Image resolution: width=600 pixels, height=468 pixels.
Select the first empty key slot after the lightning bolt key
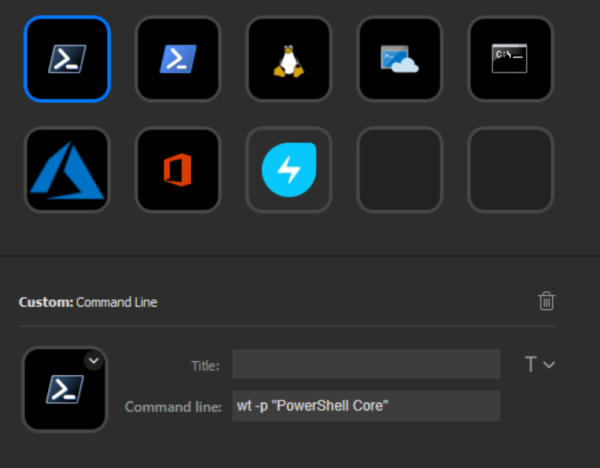coord(400,170)
